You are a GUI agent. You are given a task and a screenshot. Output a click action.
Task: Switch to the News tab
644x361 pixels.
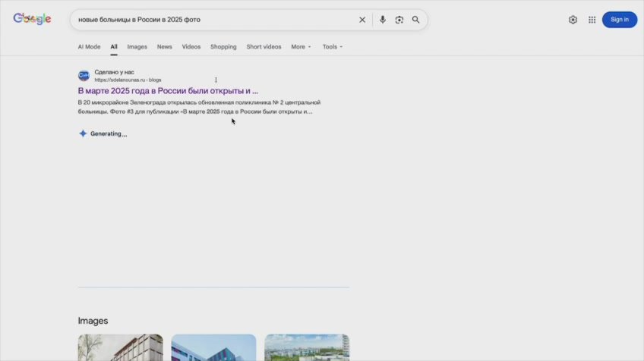click(x=165, y=47)
